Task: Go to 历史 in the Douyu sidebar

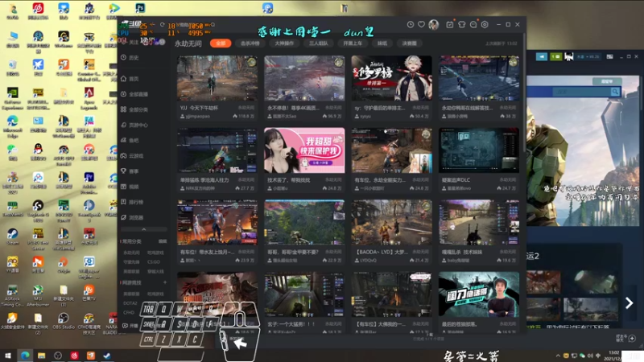Action: point(130,58)
